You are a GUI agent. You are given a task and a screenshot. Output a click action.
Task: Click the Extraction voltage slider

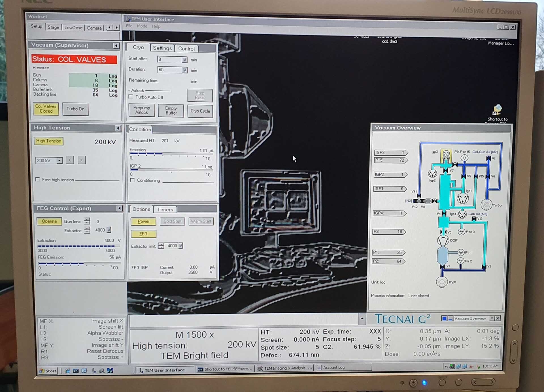point(78,246)
